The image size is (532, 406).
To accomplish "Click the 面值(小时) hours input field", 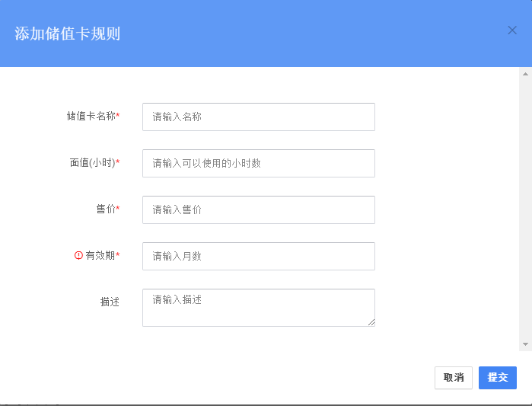I will (x=259, y=163).
